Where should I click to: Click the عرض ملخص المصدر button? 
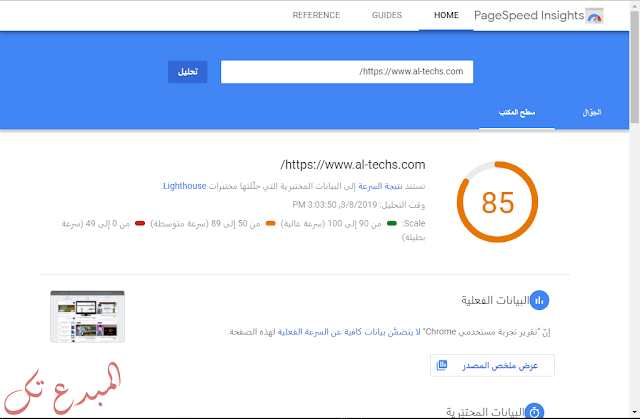point(492,367)
